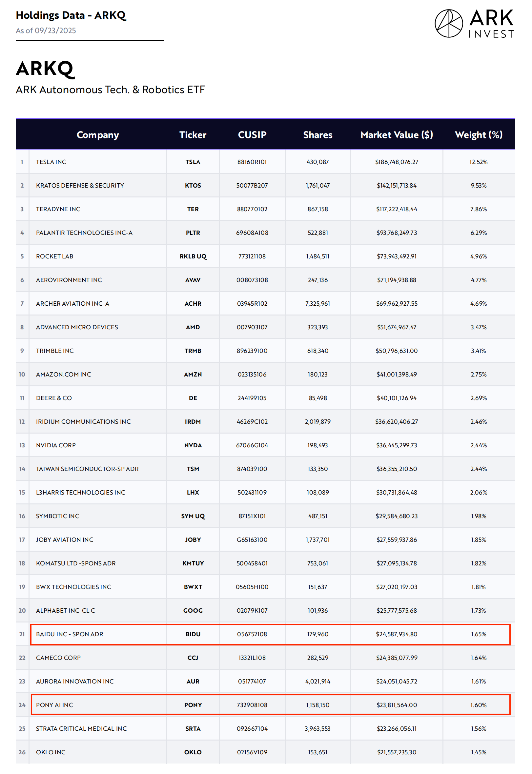This screenshot has width=532, height=774.
Task: Click the TSLA ticker cell
Action: click(193, 162)
